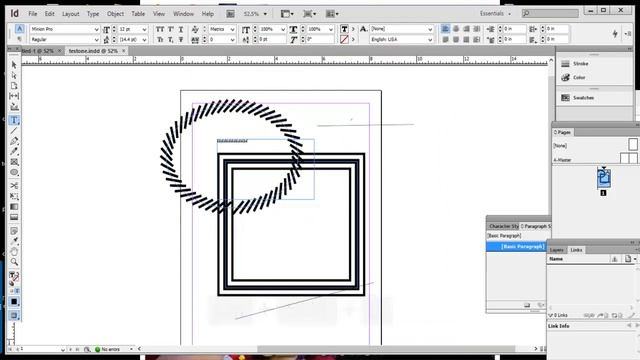Select the Direct Selection tool
The image size is (640, 360).
pyautogui.click(x=14, y=76)
